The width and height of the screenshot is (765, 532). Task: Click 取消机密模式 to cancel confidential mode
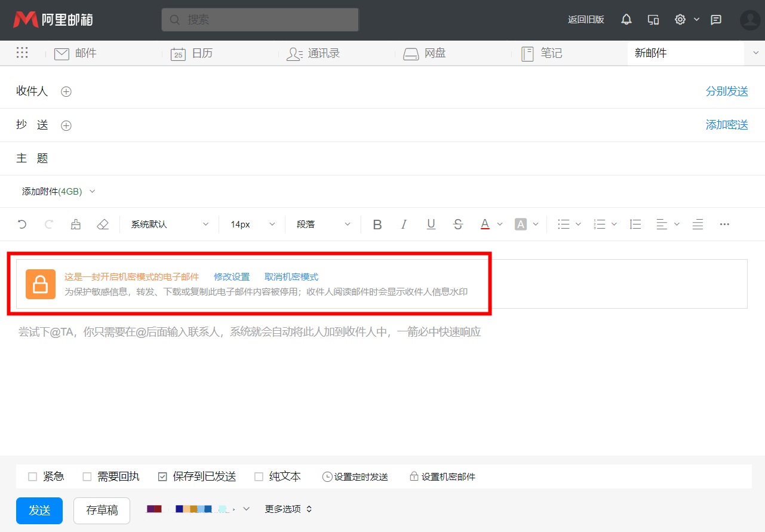[x=291, y=277]
